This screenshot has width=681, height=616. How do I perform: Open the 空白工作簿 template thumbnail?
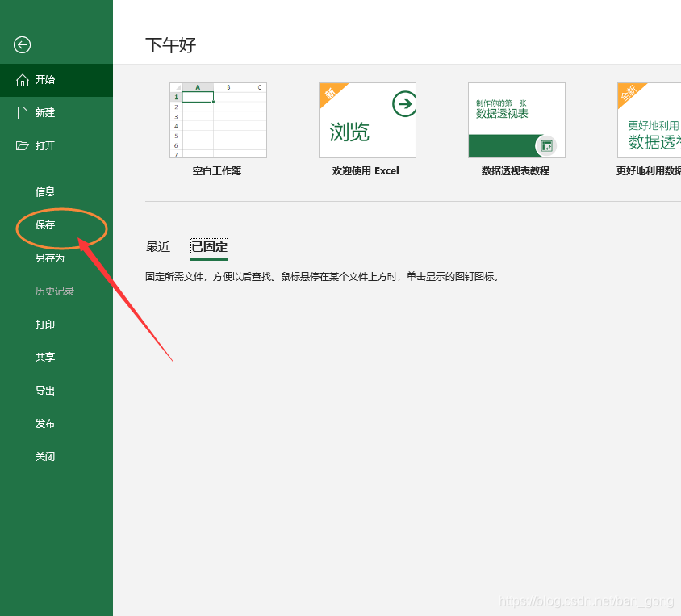[218, 120]
